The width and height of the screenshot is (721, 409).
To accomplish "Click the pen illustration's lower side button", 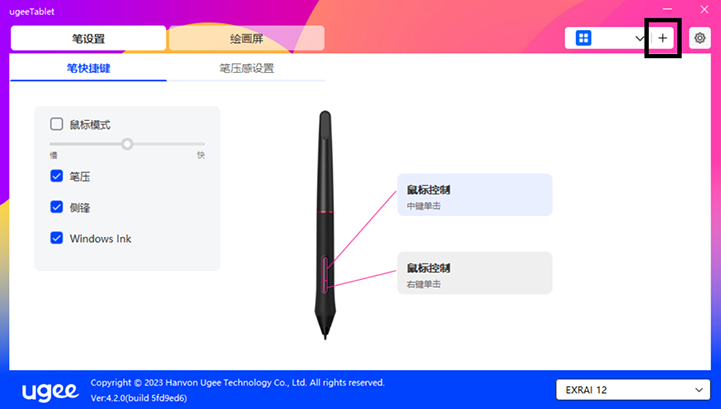I will point(325,285).
